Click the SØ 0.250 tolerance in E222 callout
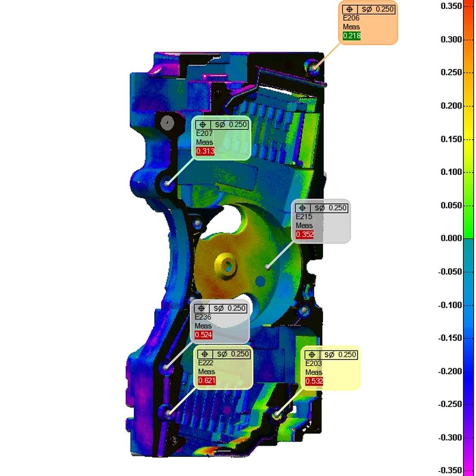 point(233,354)
